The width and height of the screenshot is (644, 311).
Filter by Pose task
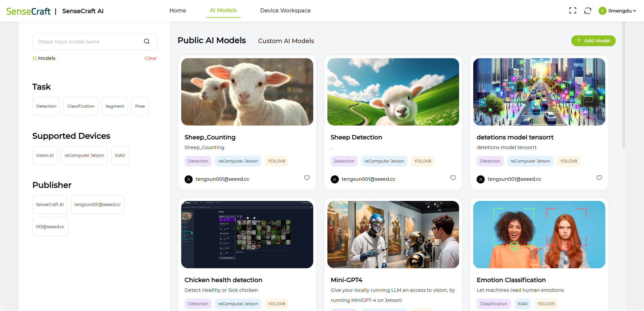(140, 106)
